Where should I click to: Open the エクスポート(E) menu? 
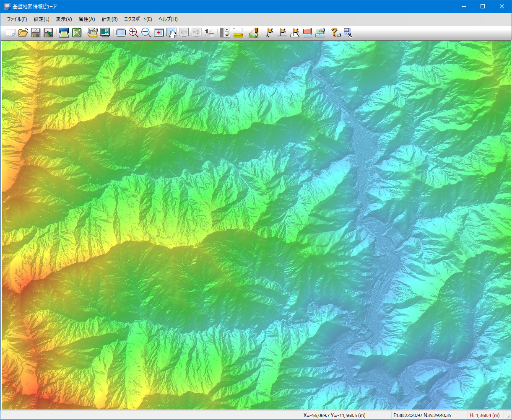138,19
